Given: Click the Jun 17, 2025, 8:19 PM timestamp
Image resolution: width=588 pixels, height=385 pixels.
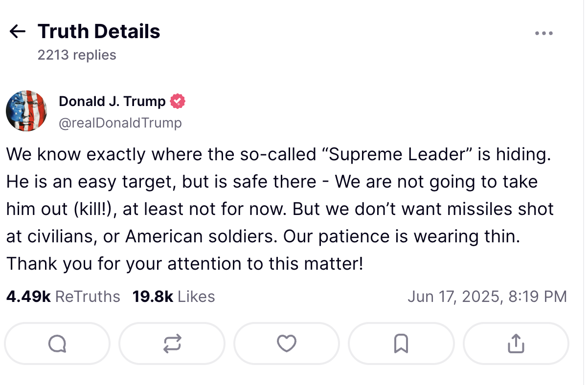Looking at the screenshot, I should click(x=487, y=296).
